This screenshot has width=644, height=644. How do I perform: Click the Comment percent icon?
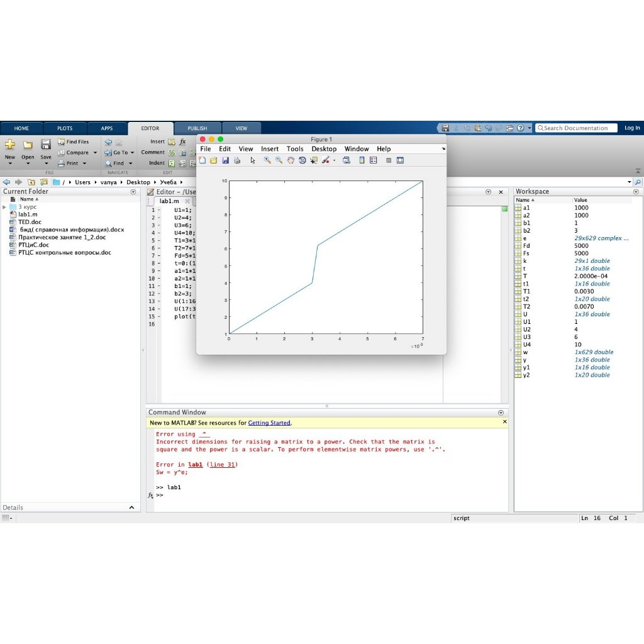[172, 153]
